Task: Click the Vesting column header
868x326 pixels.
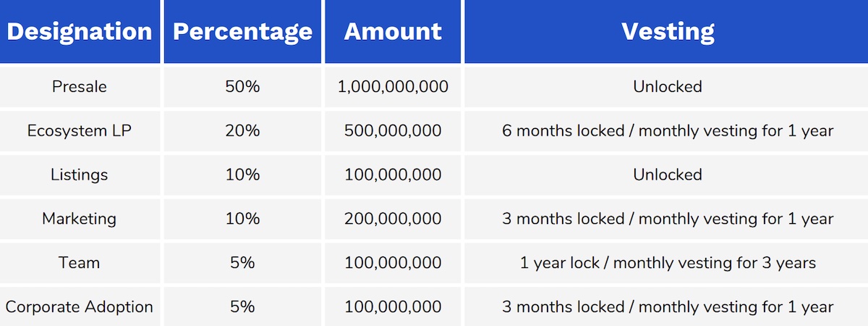Action: [x=667, y=31]
